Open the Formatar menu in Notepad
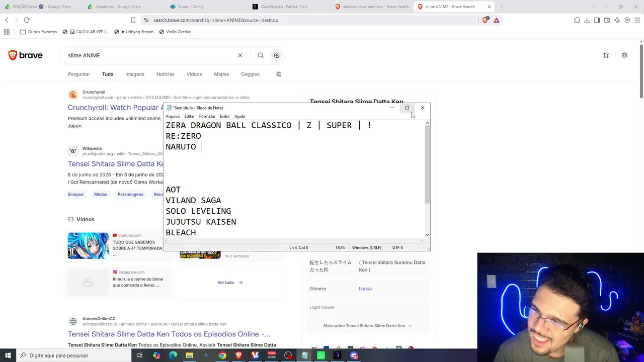Image resolution: width=644 pixels, height=362 pixels. coord(207,116)
